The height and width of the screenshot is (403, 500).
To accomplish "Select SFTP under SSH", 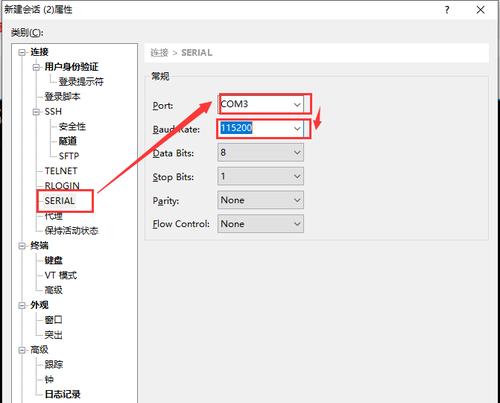I will [x=69, y=156].
